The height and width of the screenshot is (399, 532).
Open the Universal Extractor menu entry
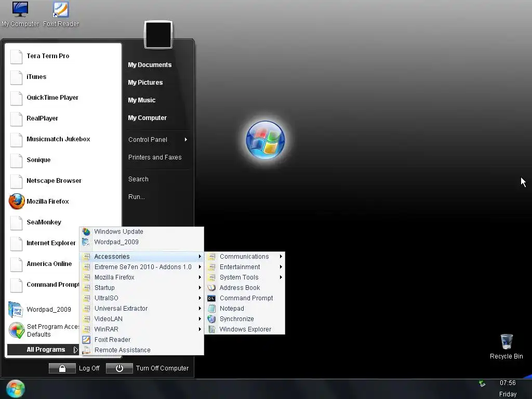pyautogui.click(x=142, y=309)
